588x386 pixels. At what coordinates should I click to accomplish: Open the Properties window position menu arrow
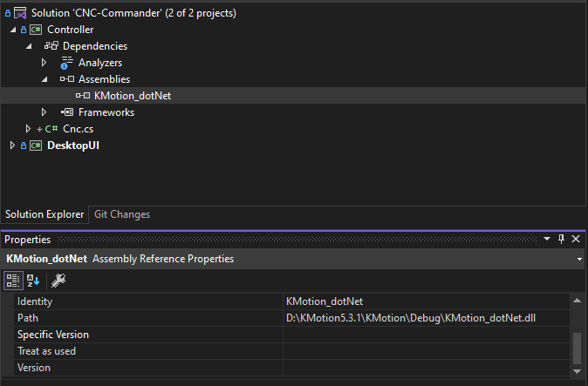547,239
